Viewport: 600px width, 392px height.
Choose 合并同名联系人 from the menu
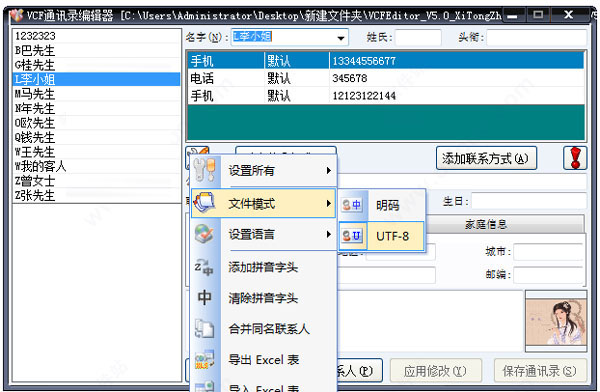click(x=263, y=328)
